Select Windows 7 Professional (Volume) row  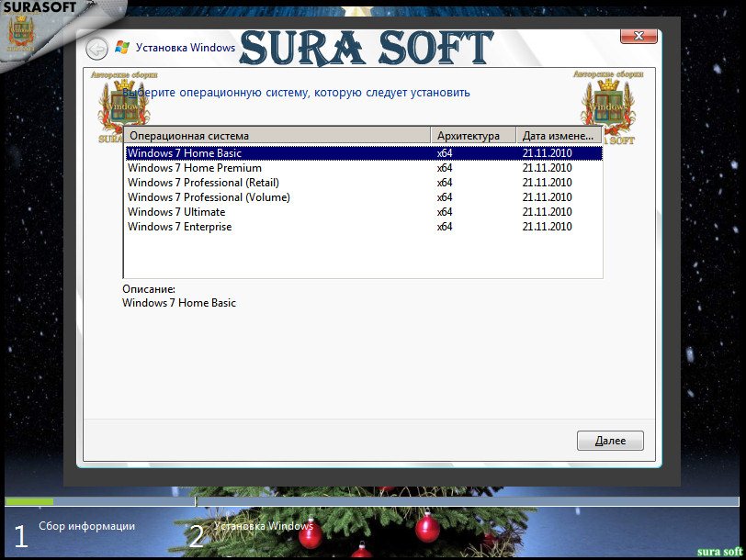[364, 197]
